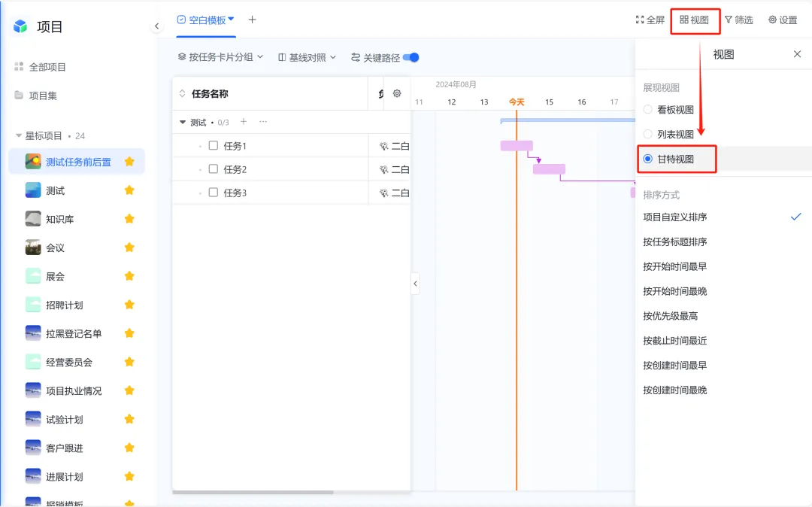Open the 视图 view menu
The image size is (812, 507).
coord(695,20)
